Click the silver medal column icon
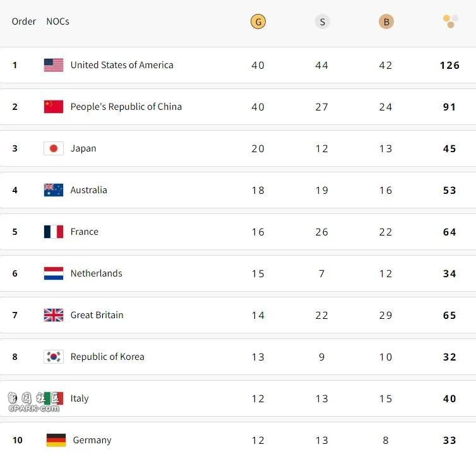The width and height of the screenshot is (476, 454). (322, 21)
